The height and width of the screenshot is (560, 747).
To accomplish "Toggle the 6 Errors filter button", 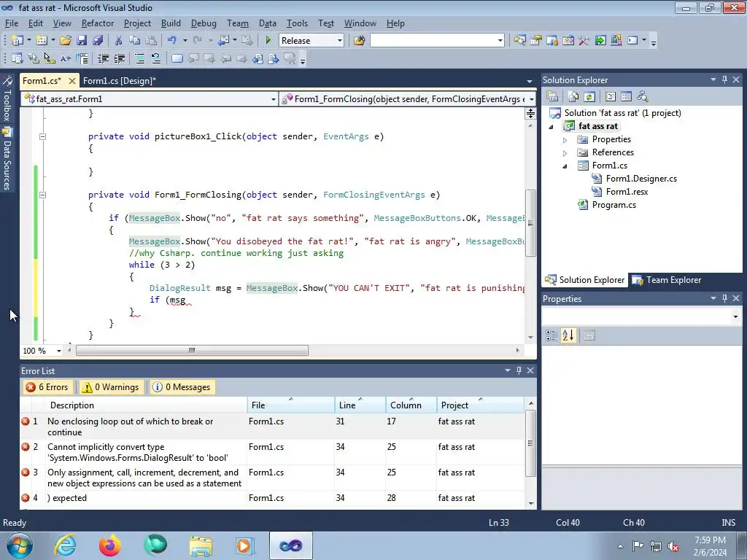I will coord(47,387).
